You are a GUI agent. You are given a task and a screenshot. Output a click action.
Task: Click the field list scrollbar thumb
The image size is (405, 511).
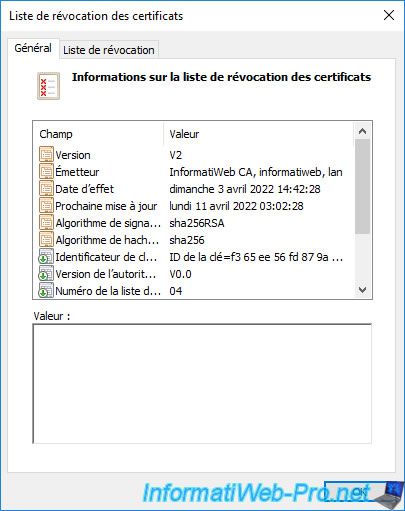click(362, 187)
